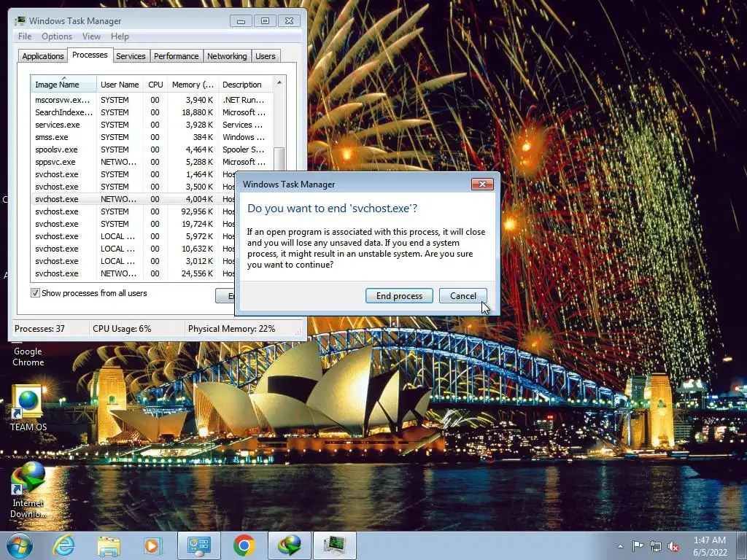Minimize the Task Manager window

coord(241,21)
